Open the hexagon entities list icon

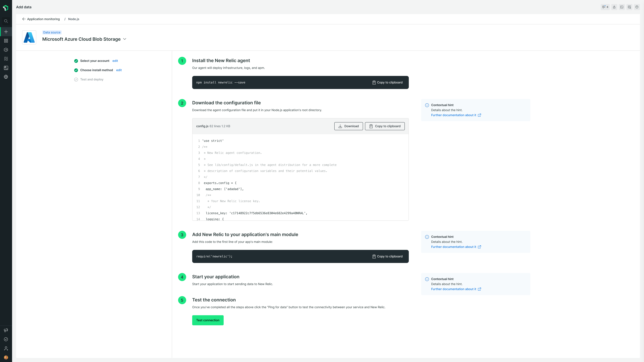pyautogui.click(x=6, y=50)
